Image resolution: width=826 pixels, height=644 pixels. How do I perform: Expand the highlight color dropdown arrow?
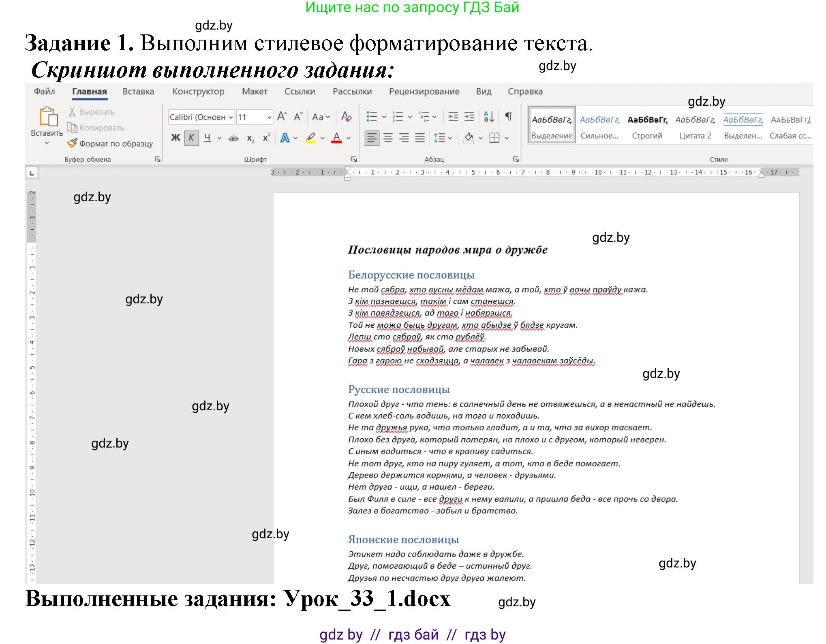click(322, 138)
